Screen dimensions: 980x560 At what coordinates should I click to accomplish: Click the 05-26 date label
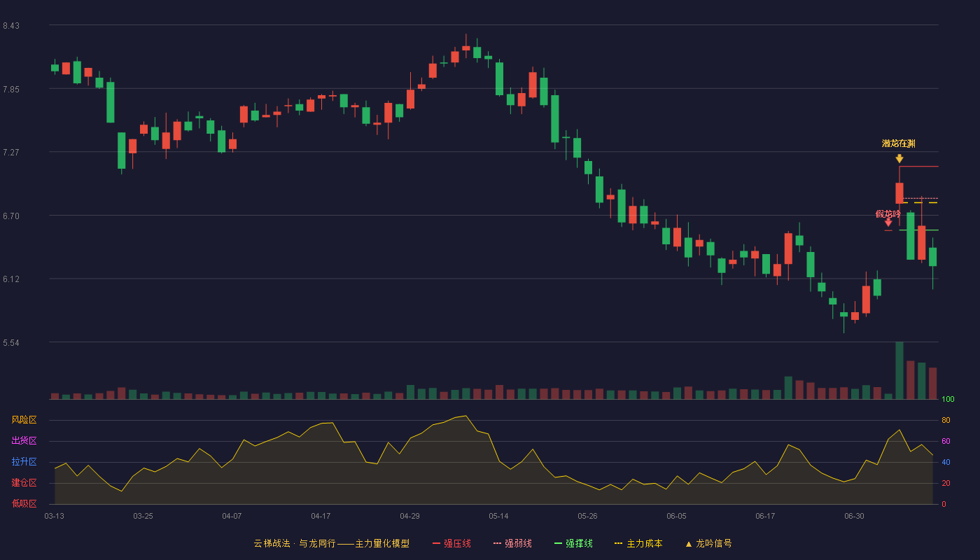point(587,516)
